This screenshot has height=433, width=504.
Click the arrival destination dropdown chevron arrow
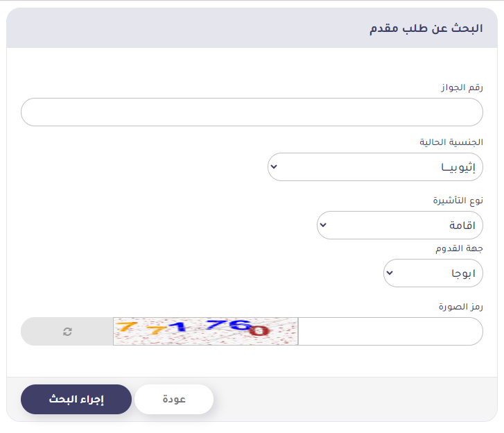pos(390,273)
